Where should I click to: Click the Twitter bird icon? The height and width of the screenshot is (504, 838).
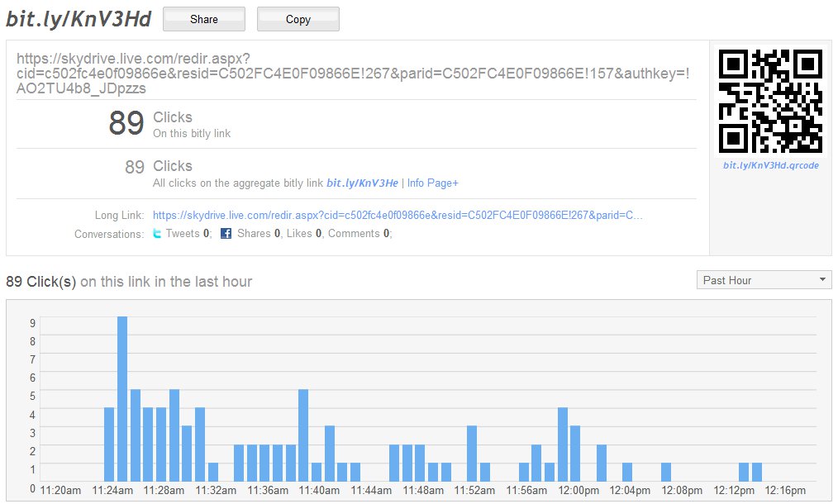157,233
